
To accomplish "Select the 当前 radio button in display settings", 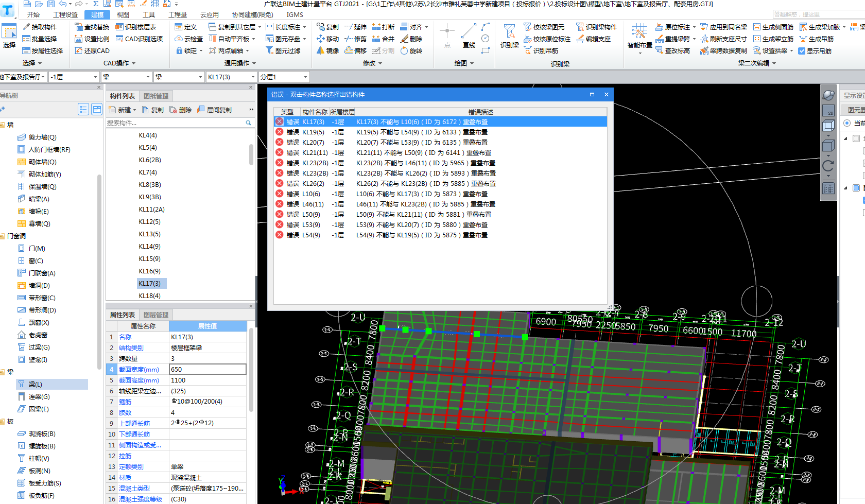I will 847,123.
